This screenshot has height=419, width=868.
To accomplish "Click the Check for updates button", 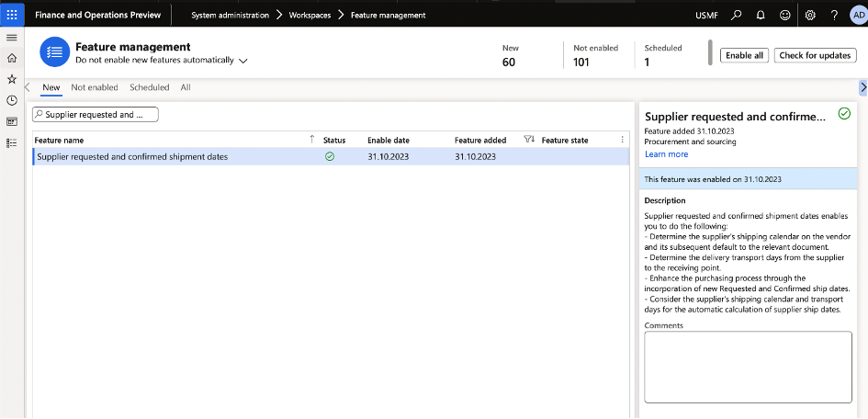I will pos(815,55).
